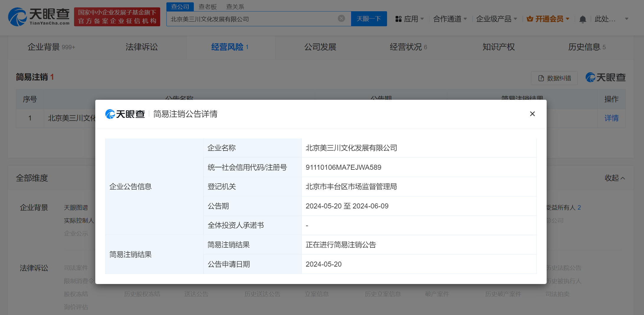Click the 全体投资人承诺书 label
The height and width of the screenshot is (315, 644).
pyautogui.click(x=236, y=225)
